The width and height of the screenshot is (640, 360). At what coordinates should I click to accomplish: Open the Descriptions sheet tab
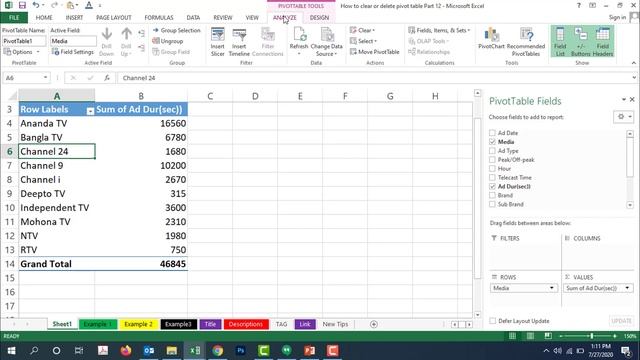246,324
